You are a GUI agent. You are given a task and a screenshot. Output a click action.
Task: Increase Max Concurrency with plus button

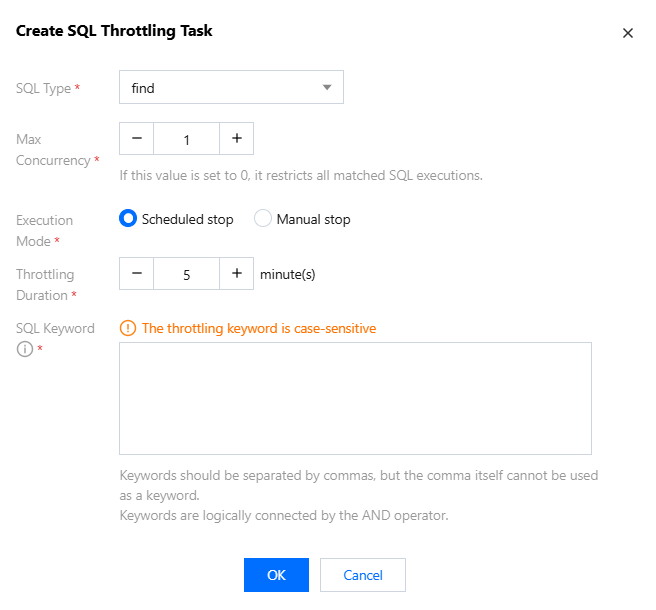pyautogui.click(x=237, y=139)
